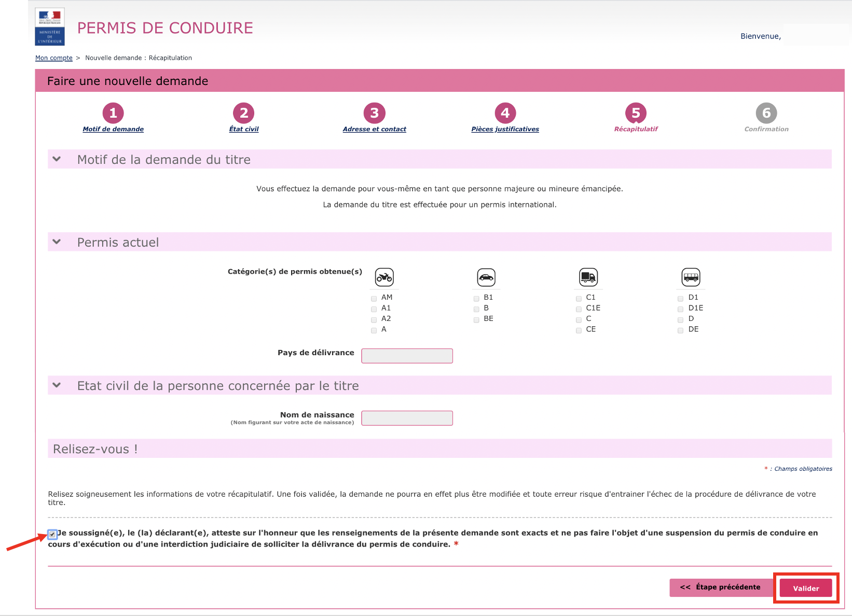Click the truck category icon

click(588, 277)
